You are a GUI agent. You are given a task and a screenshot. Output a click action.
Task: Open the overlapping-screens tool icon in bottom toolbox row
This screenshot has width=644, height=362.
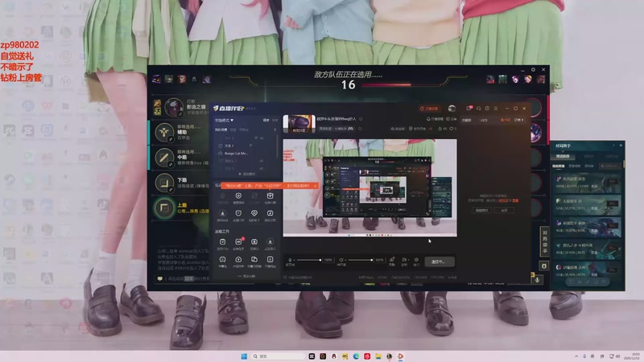(x=254, y=261)
